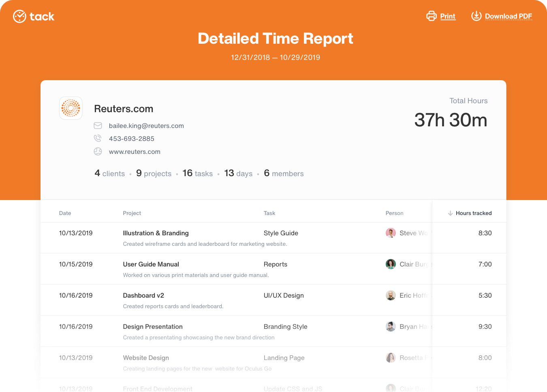
Task: Click the globe icon beside www.reuters.com
Action: (x=98, y=151)
